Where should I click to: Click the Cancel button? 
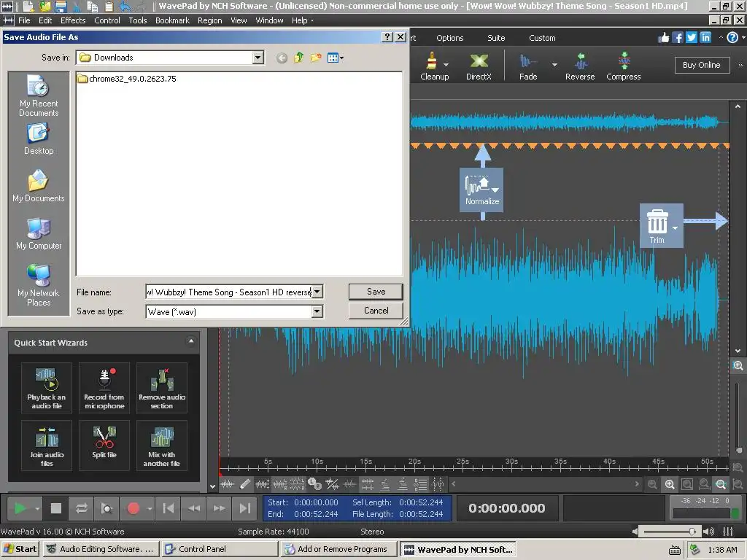pyautogui.click(x=376, y=311)
